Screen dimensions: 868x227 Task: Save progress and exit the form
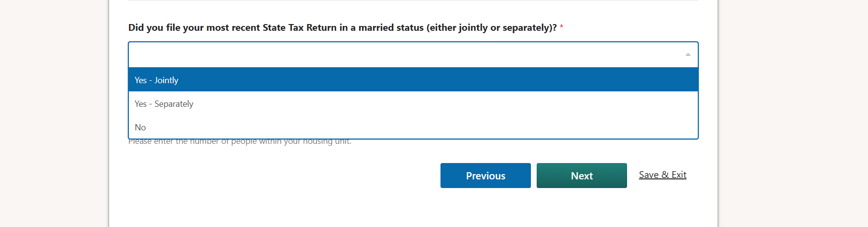tap(662, 175)
